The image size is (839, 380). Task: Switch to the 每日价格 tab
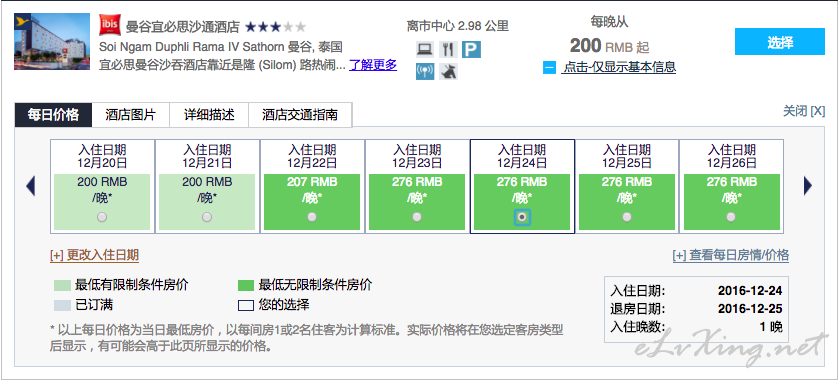point(53,115)
